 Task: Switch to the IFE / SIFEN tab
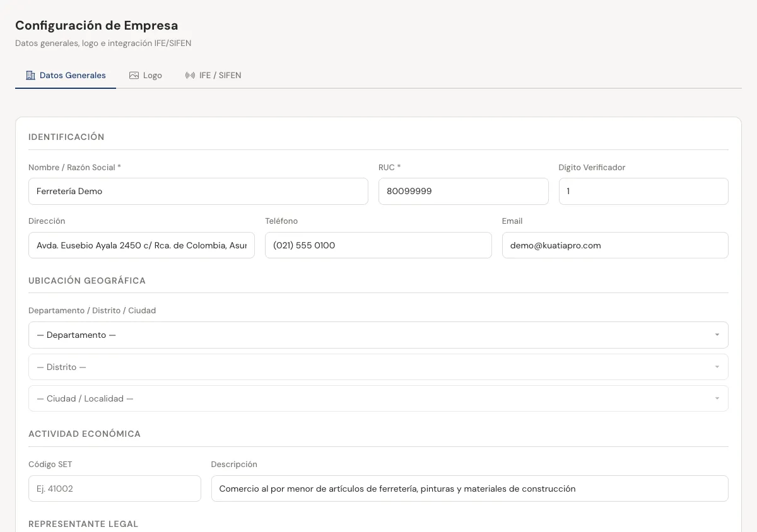click(x=213, y=75)
